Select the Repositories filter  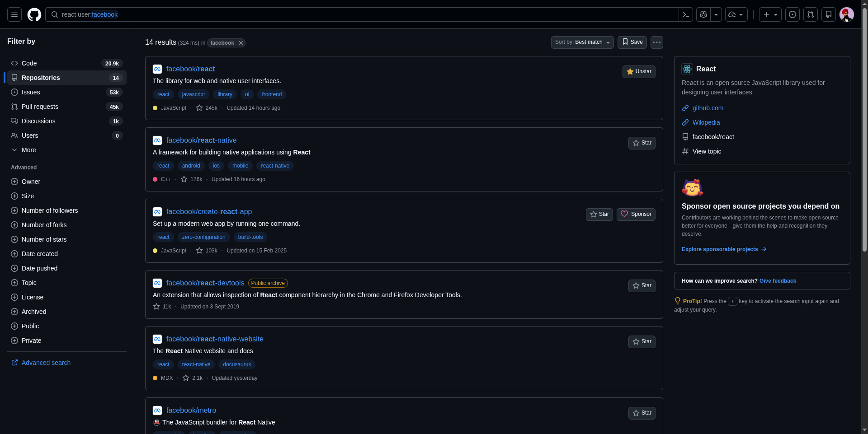67,78
